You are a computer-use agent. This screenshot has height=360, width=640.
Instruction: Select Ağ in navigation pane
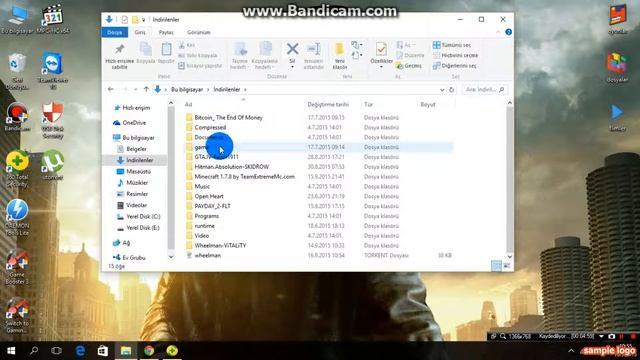(x=126, y=243)
